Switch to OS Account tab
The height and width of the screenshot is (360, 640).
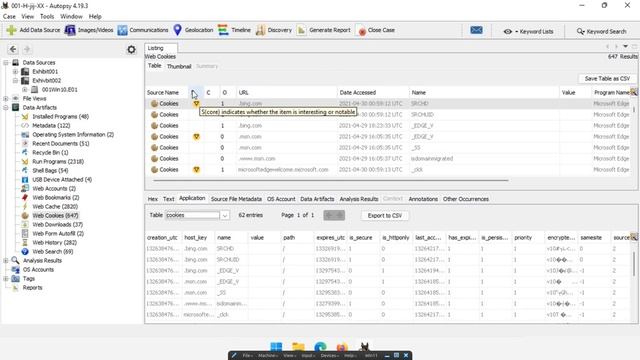[281, 199]
